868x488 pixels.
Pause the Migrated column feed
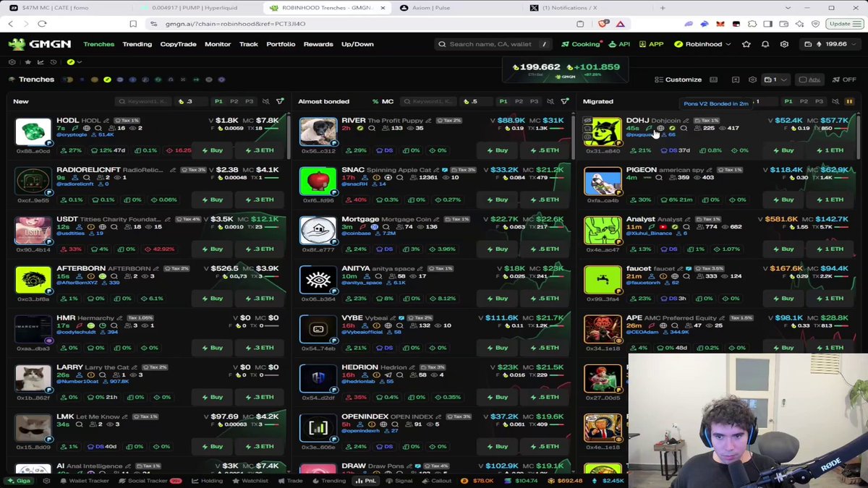point(849,101)
